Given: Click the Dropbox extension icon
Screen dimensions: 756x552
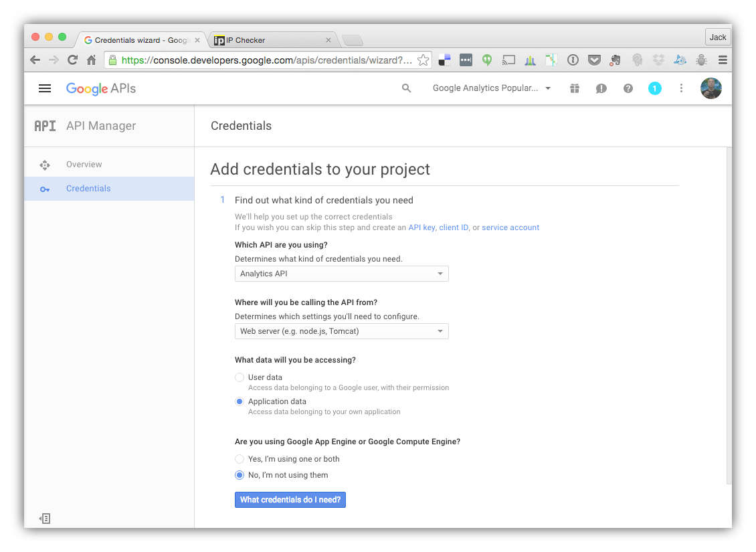Looking at the screenshot, I should pyautogui.click(x=658, y=60).
